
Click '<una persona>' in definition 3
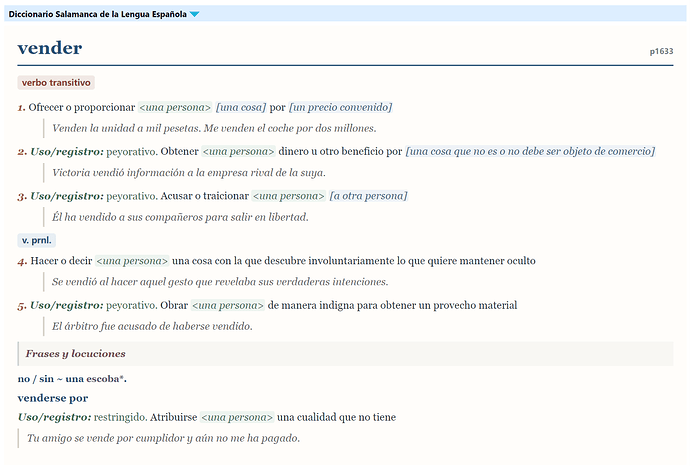coord(289,196)
